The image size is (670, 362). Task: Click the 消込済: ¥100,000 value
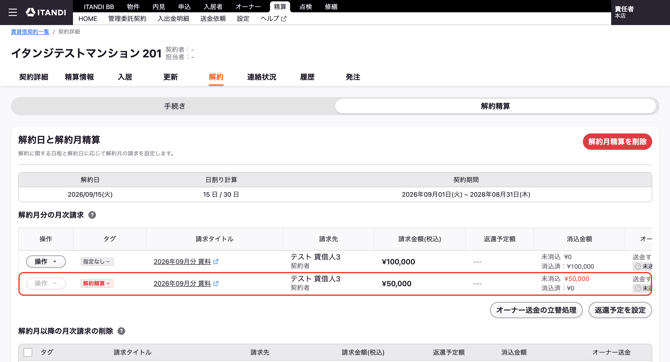568,266
